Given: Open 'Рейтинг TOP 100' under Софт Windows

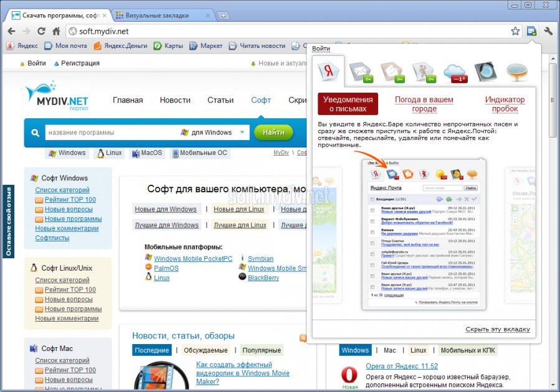Looking at the screenshot, I should [x=70, y=200].
